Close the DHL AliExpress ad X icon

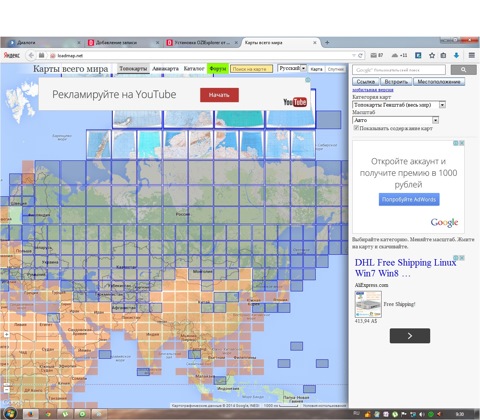462,258
